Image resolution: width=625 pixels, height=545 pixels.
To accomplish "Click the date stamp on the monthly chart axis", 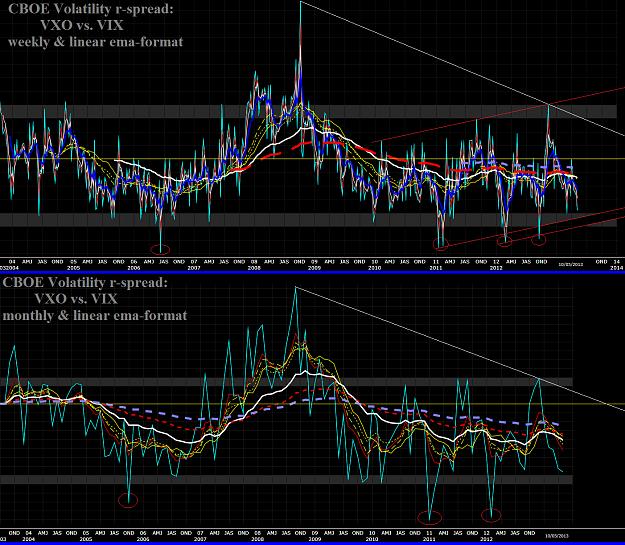I will [557, 536].
